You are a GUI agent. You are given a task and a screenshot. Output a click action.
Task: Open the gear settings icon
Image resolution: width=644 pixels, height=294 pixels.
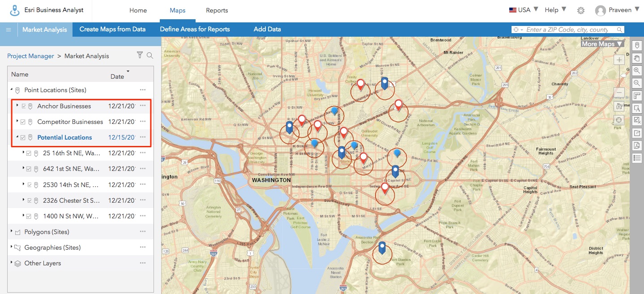coord(580,10)
